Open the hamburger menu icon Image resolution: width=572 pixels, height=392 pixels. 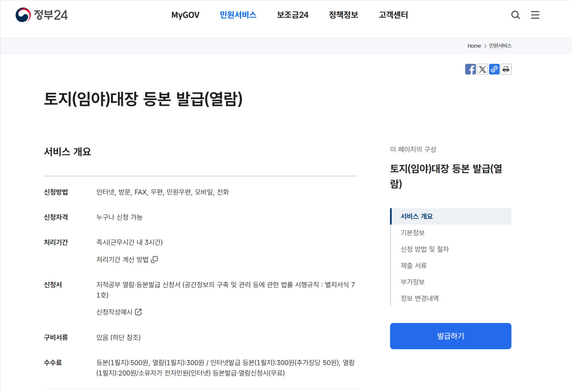click(535, 15)
